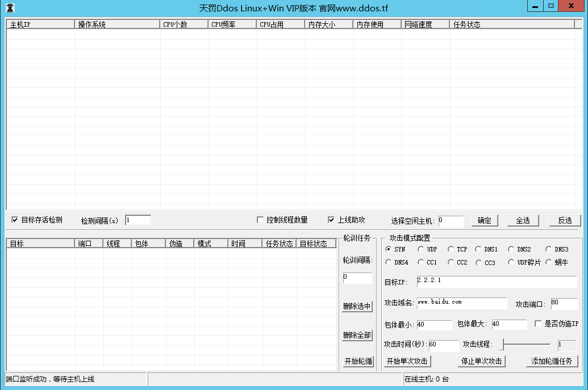Click the 包体最大 input field
The width and height of the screenshot is (588, 390).
pyautogui.click(x=509, y=324)
